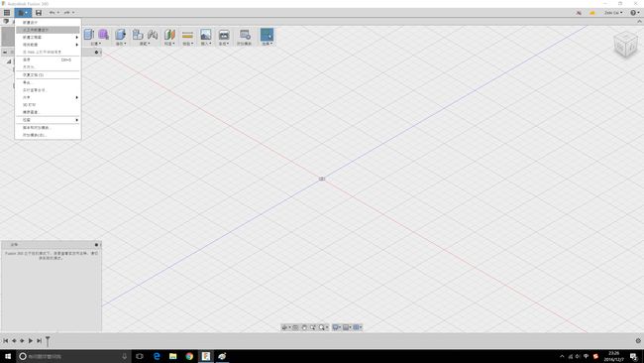Open the Construct panel dropdown label

[169, 44]
